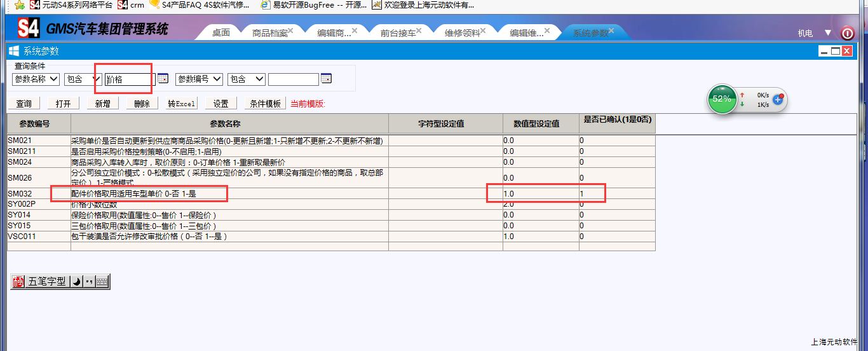Expand the 参数名称 field dropdown
Screen dimensions: 868x351
click(36, 79)
